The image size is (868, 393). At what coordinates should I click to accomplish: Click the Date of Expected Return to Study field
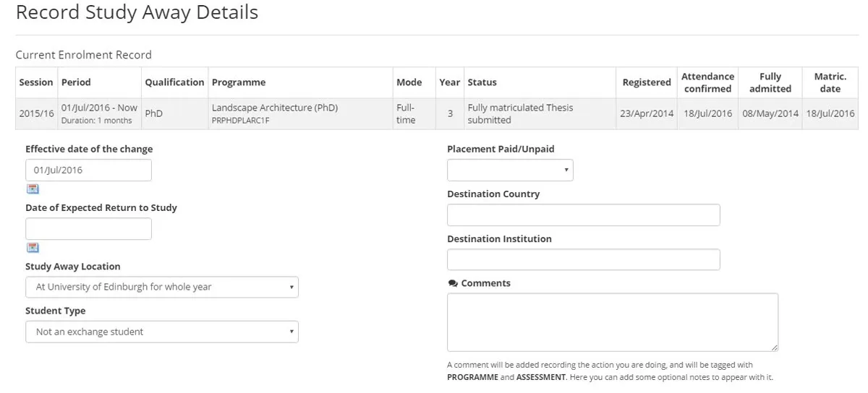(88, 229)
